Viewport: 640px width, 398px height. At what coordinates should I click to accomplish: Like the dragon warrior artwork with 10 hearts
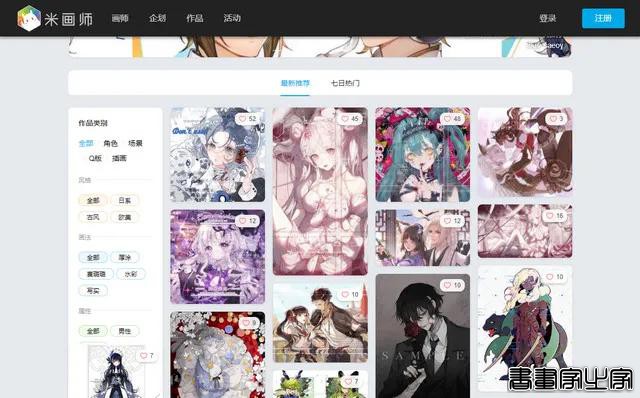(550, 277)
